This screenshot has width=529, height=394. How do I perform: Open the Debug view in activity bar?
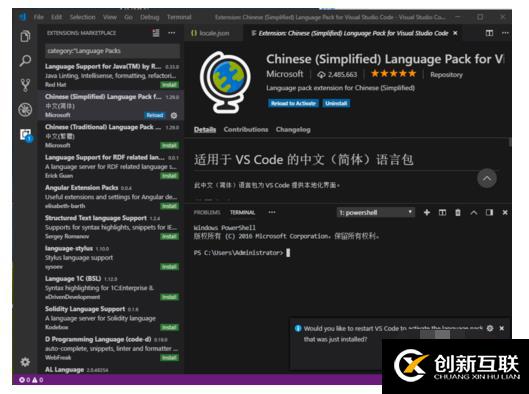25,110
